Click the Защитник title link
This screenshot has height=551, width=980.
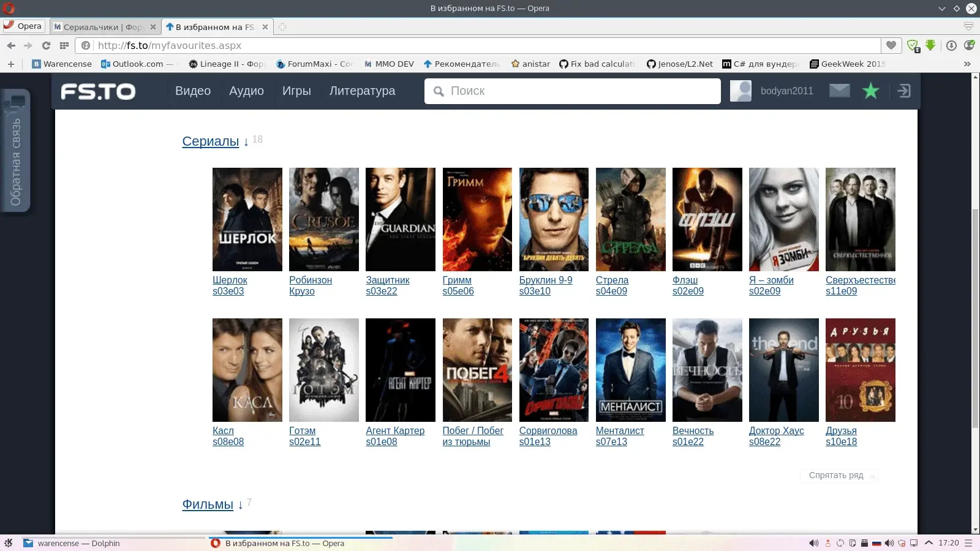388,280
